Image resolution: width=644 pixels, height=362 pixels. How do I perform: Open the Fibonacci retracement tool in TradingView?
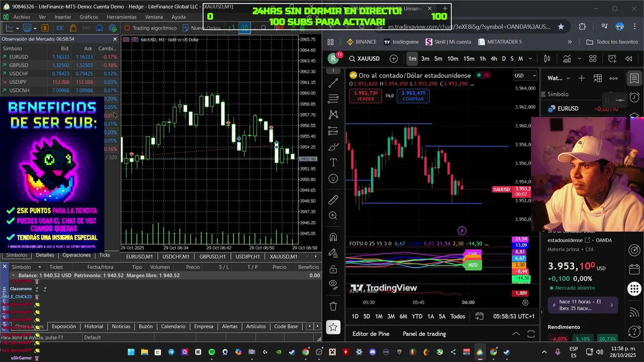(x=333, y=99)
